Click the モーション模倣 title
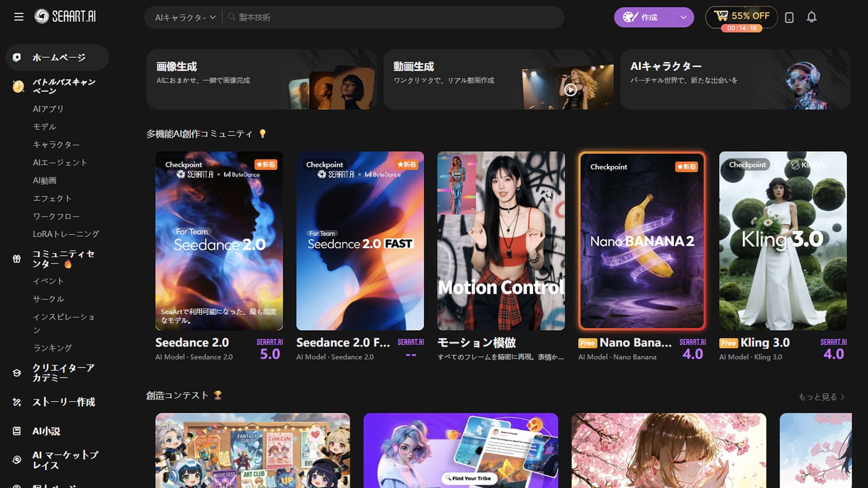This screenshot has height=488, width=868. 476,343
